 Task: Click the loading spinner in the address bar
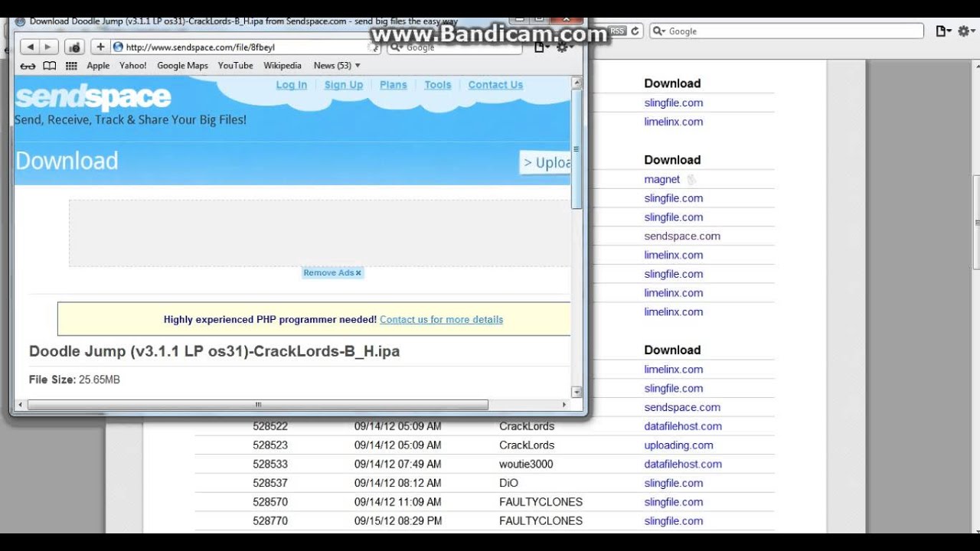pyautogui.click(x=373, y=47)
